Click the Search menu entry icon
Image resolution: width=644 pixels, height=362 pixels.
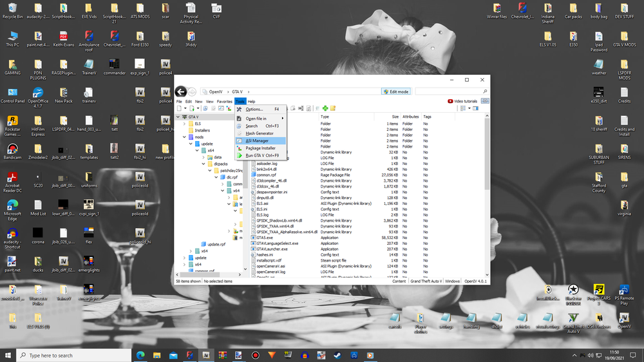[240, 126]
